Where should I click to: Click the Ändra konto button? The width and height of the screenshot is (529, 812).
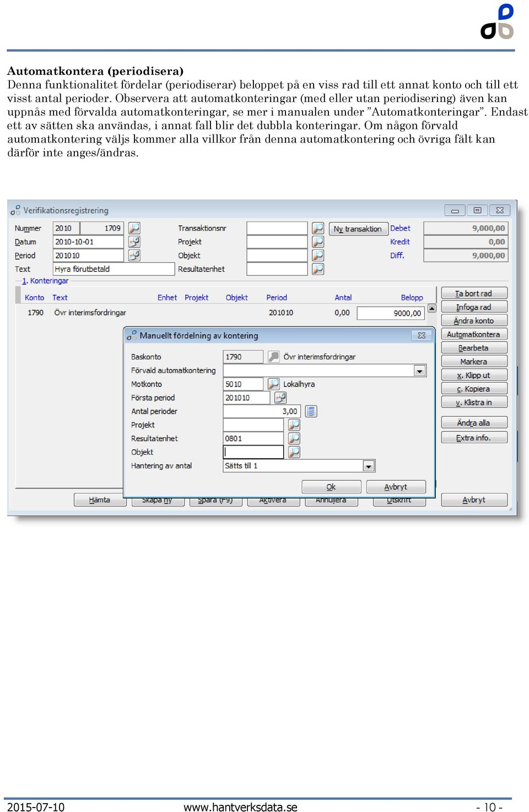(x=474, y=320)
